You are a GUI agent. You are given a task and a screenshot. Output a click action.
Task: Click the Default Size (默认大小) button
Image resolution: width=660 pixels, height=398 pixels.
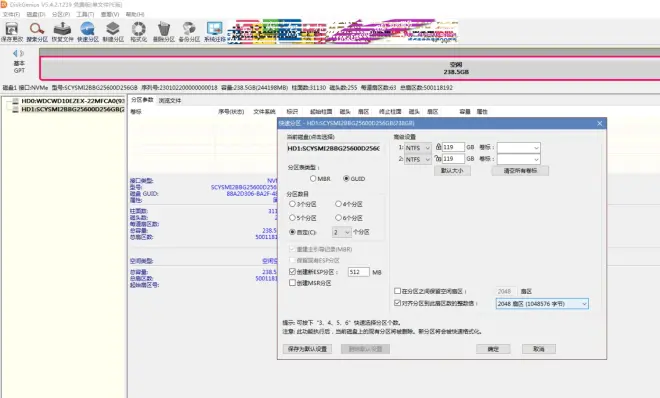pos(452,171)
